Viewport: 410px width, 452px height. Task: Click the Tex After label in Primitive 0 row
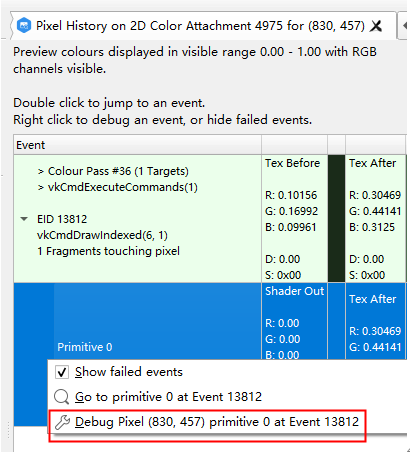click(373, 299)
